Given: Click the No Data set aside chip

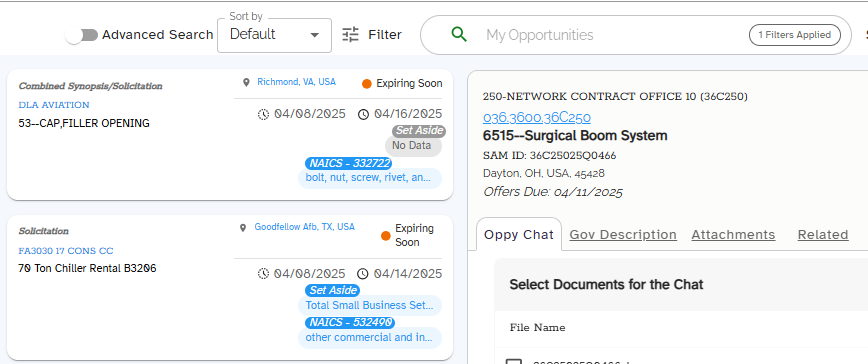Looking at the screenshot, I should click(414, 146).
